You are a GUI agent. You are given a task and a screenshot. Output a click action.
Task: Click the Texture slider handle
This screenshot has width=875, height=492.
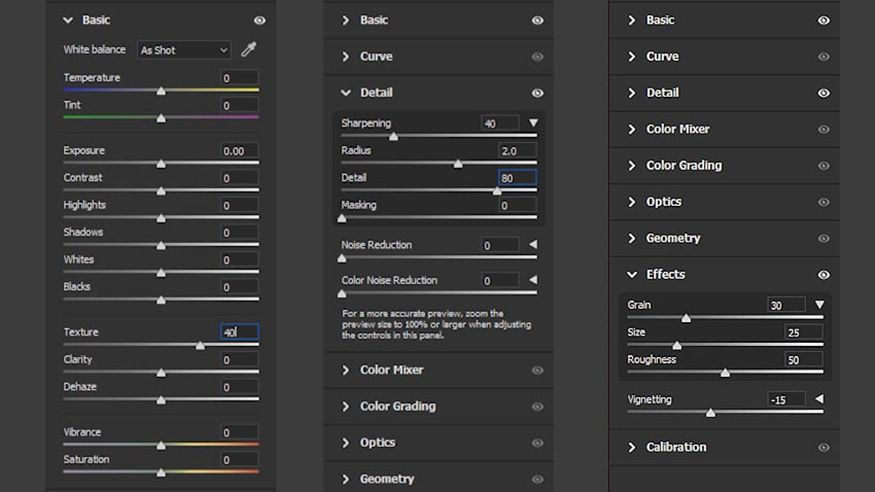tap(200, 345)
